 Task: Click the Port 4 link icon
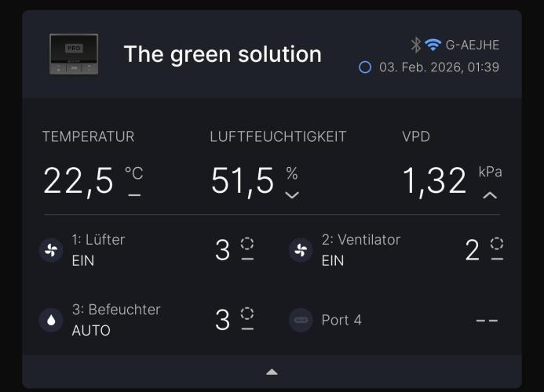tap(301, 320)
